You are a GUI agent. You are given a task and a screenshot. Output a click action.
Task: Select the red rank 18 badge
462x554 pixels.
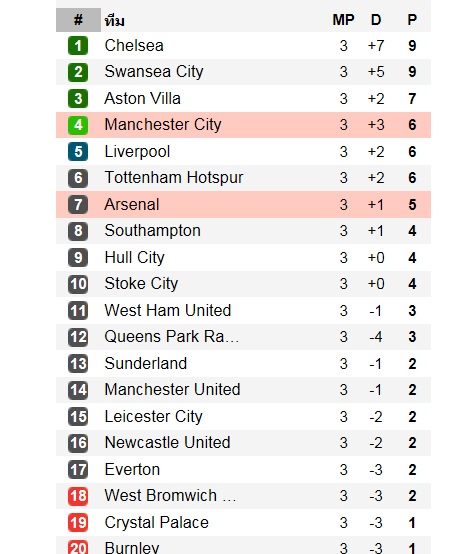point(78,496)
